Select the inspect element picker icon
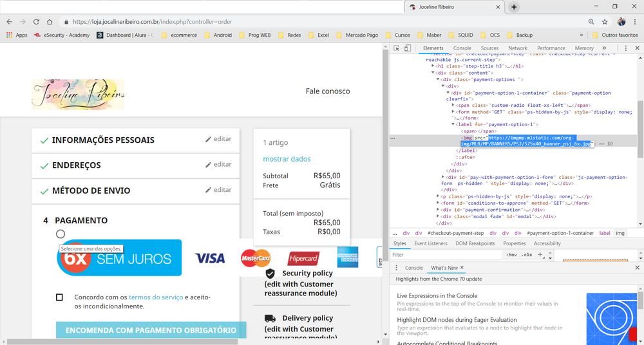 point(396,48)
